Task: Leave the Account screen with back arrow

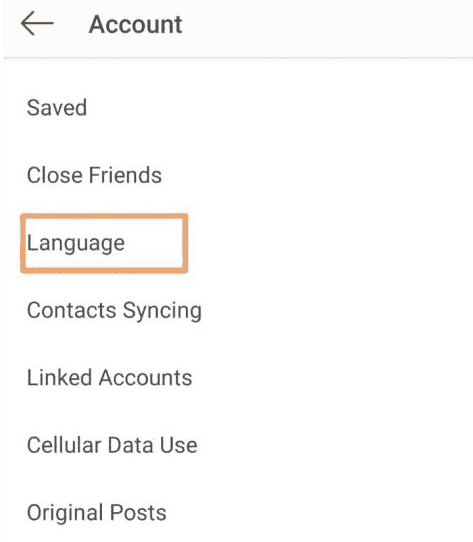Action: 37,24
